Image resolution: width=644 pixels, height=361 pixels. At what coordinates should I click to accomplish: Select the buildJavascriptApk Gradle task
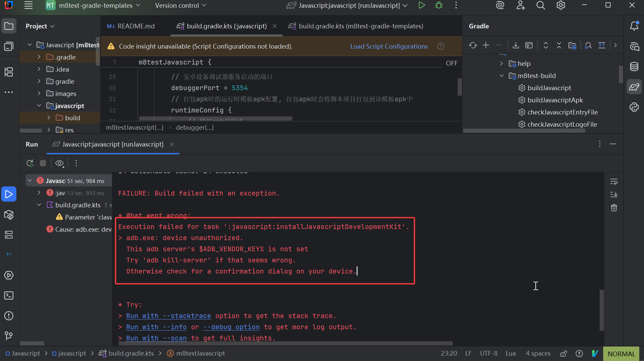(555, 100)
